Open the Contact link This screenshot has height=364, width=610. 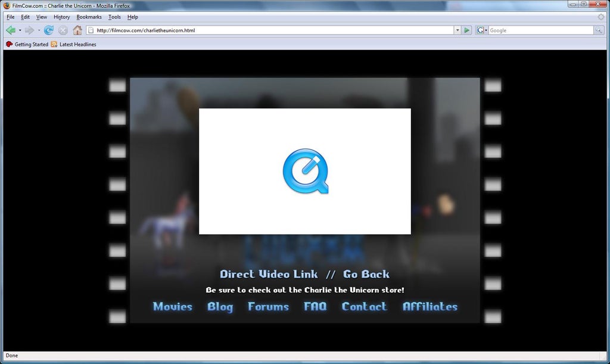pos(364,306)
